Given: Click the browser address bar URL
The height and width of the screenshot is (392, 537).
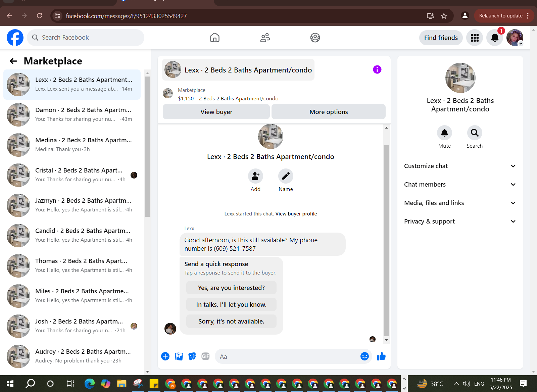Looking at the screenshot, I should click(x=126, y=16).
